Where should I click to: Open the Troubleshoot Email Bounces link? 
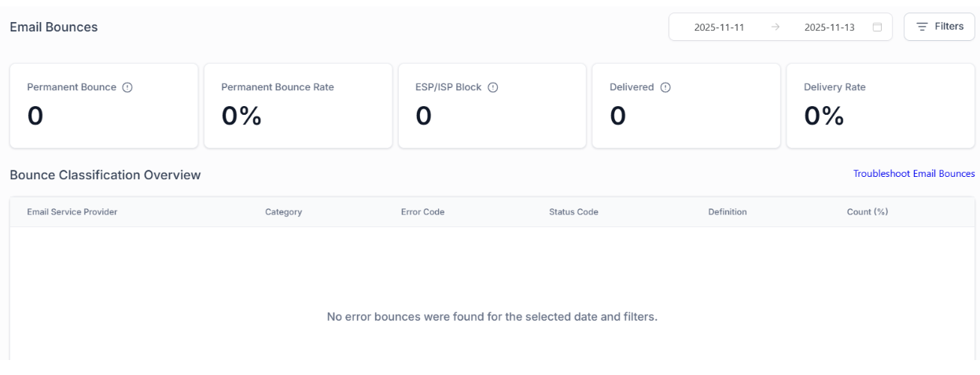[x=914, y=174]
